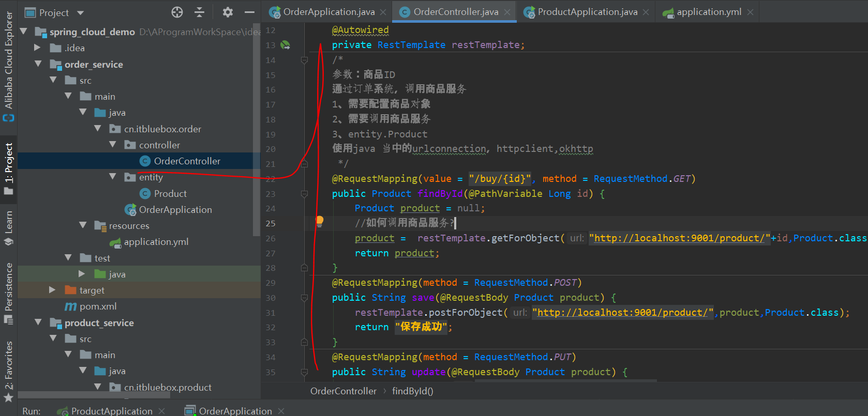The height and width of the screenshot is (416, 868).
Task: Close the OrderApplication run tab
Action: point(281,411)
